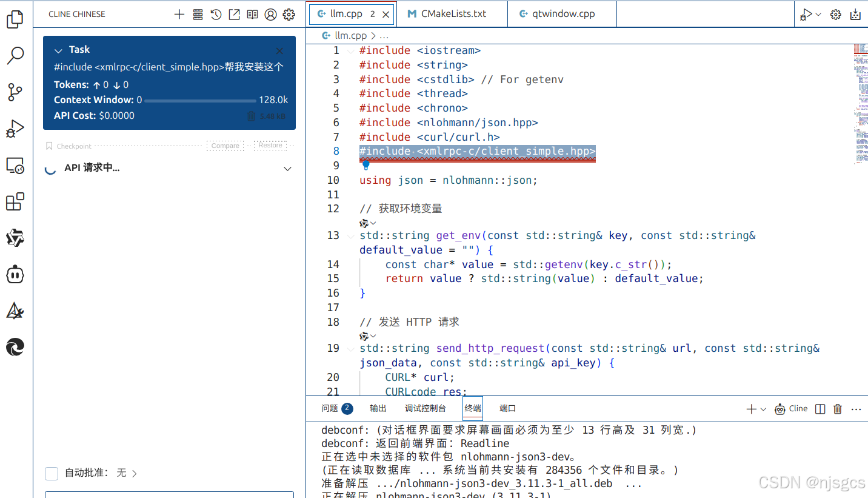Expand the API 请求中 section chevron

(x=287, y=169)
